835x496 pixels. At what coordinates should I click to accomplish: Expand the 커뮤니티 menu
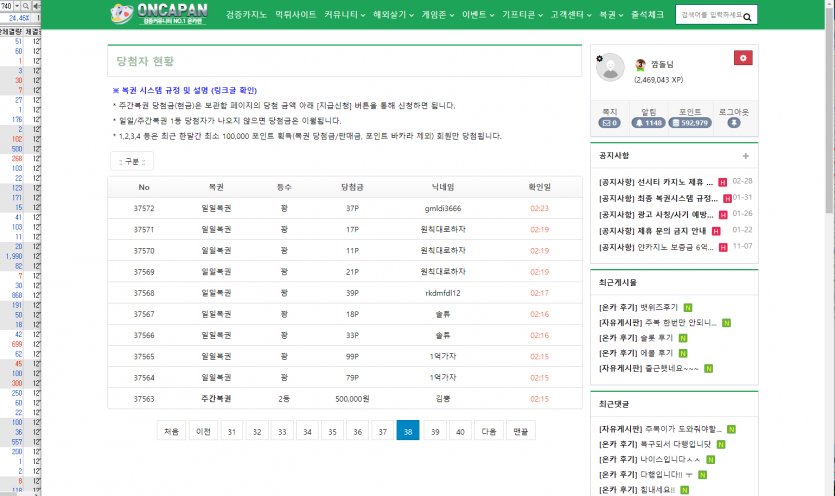point(345,15)
